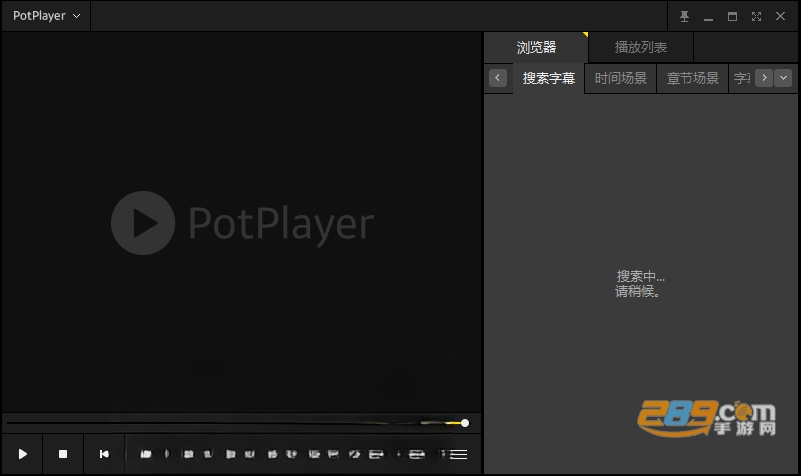The width and height of the screenshot is (801, 476).
Task: Stop playback with the Stop button
Action: pos(63,454)
